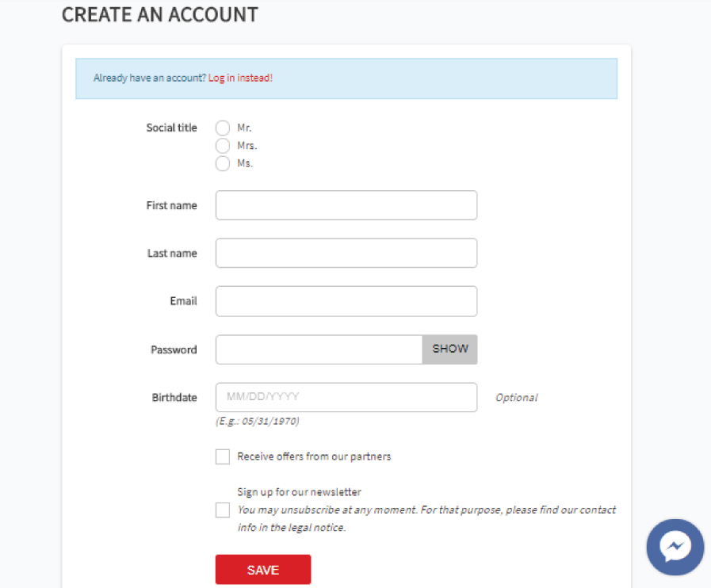Open the Messenger chat bubble icon

675,547
